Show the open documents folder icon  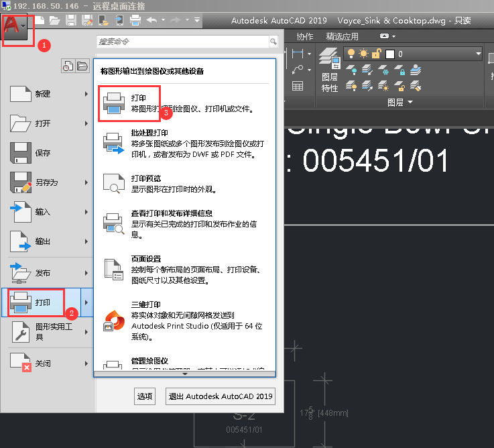coord(82,66)
